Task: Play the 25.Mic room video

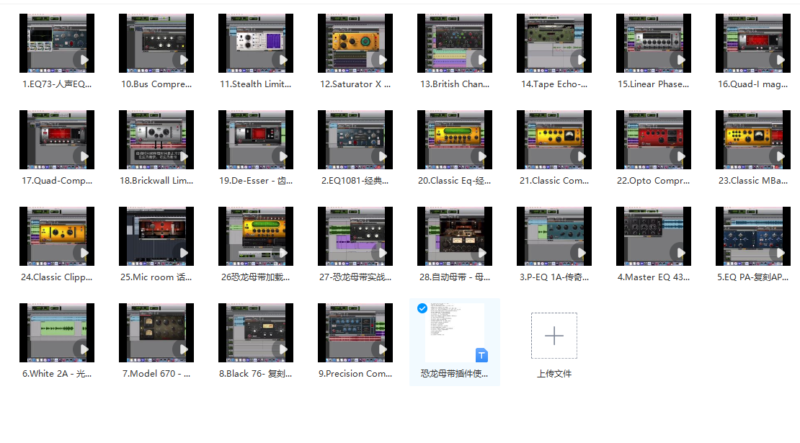Action: 183,254
